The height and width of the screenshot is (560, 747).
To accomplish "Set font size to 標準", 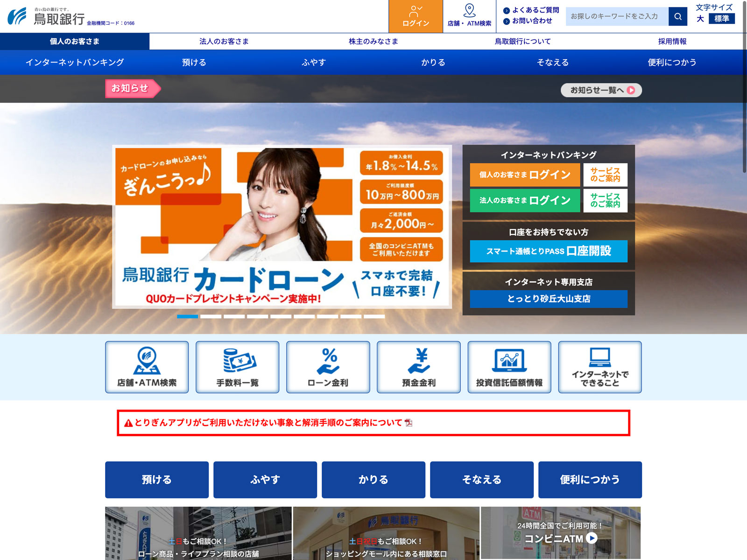I will click(x=721, y=19).
